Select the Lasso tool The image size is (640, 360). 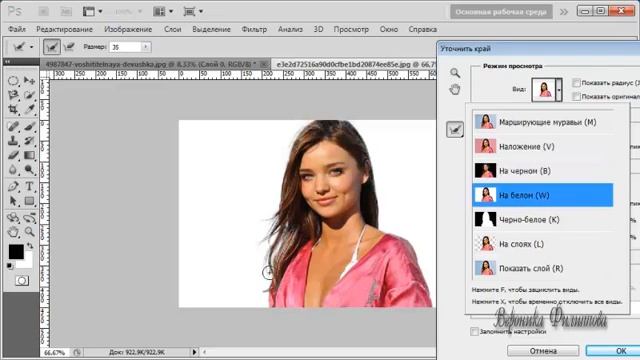pyautogui.click(x=13, y=95)
